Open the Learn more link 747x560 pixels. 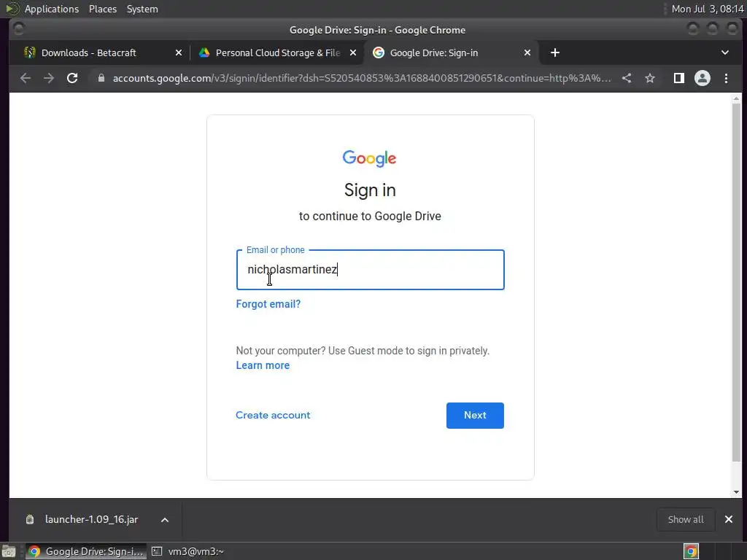click(x=263, y=365)
